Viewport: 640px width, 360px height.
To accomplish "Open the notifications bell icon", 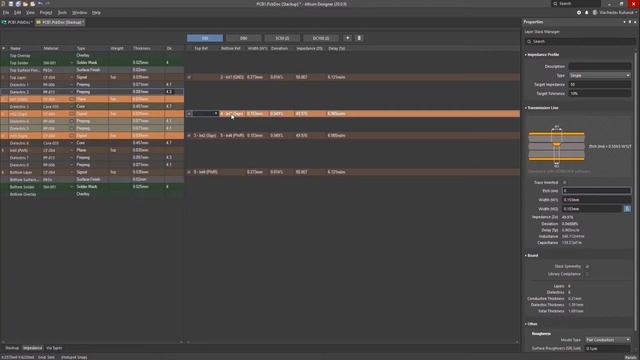I will (x=587, y=13).
